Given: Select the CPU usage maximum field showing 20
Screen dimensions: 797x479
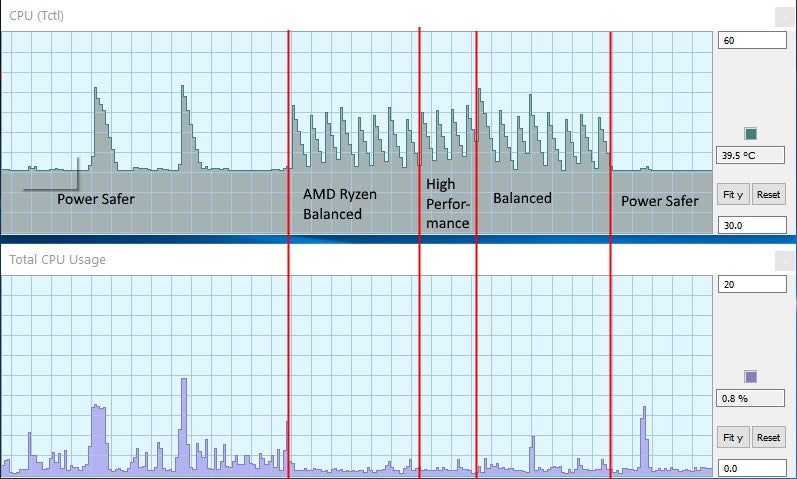Looking at the screenshot, I should pyautogui.click(x=752, y=285).
